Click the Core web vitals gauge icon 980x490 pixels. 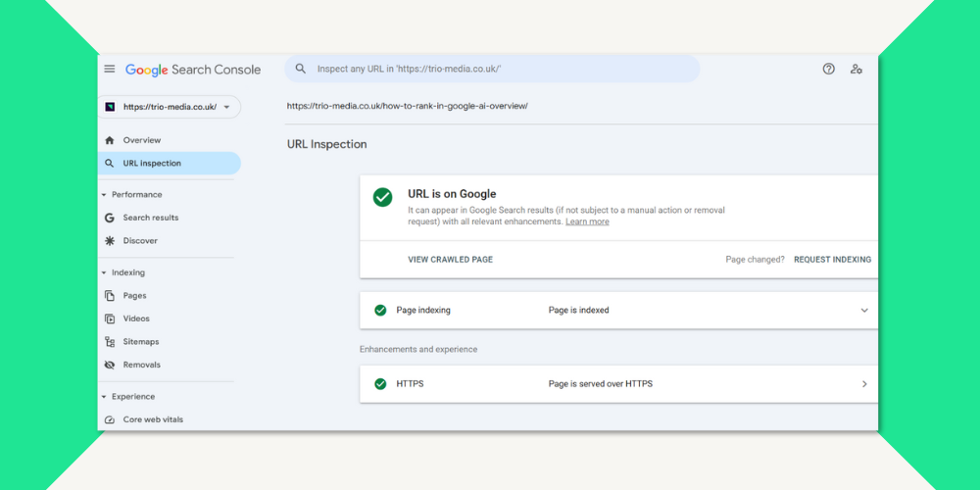pos(110,420)
